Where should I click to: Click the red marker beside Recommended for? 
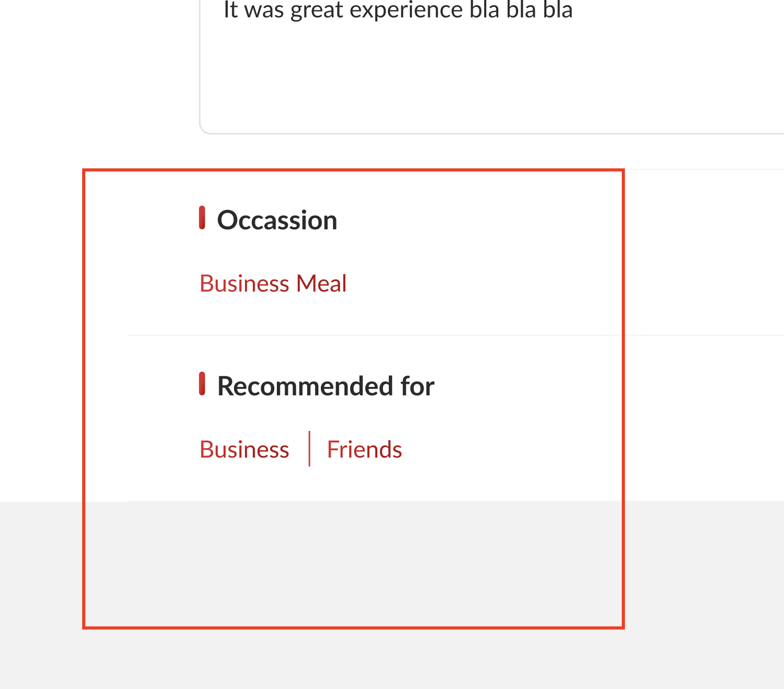click(x=202, y=384)
